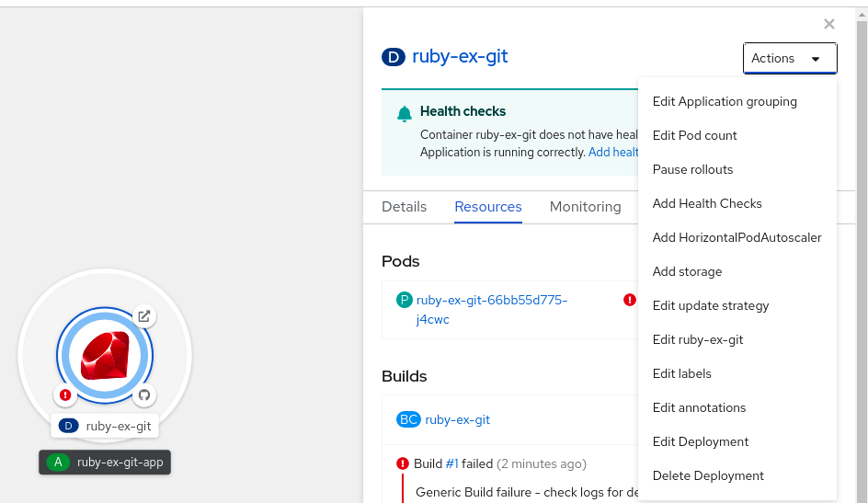Switch to the Details tab
Image resolution: width=868 pixels, height=503 pixels.
(405, 207)
